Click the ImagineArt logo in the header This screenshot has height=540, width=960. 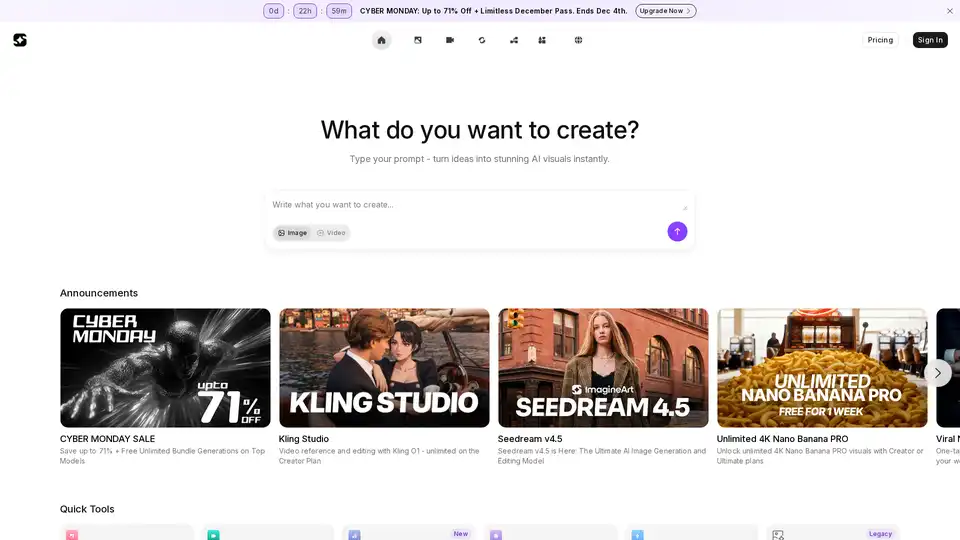pyautogui.click(x=20, y=40)
